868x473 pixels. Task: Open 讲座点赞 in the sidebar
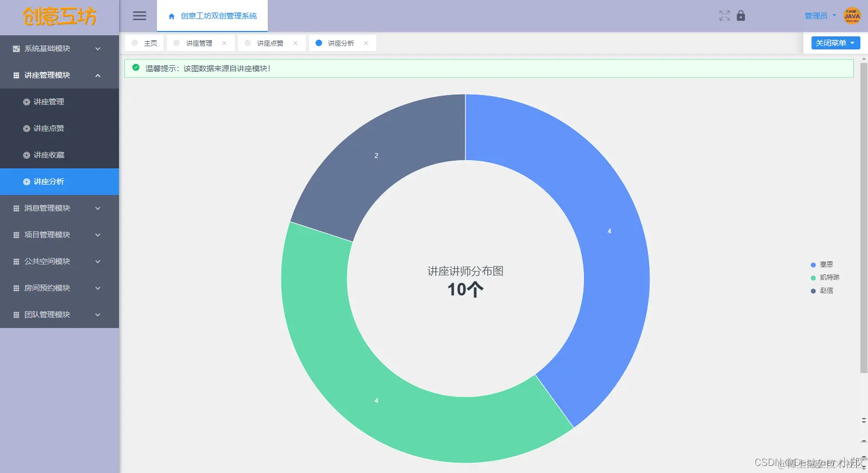point(59,128)
